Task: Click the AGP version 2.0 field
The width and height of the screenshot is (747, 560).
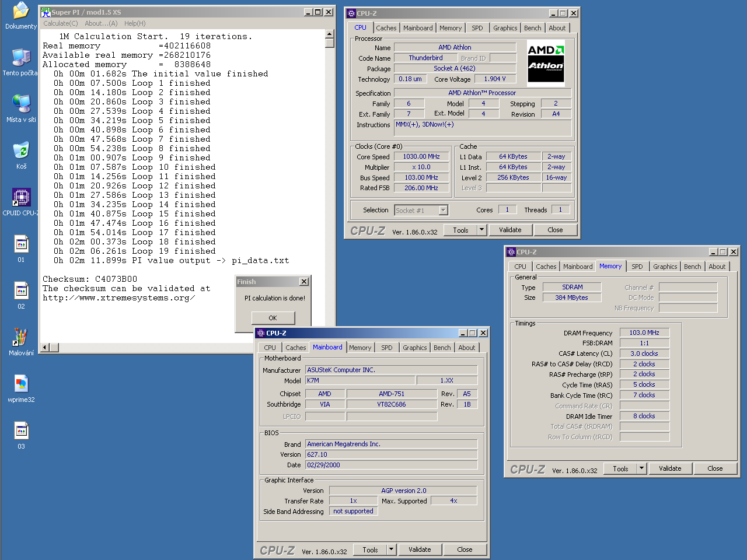Action: [x=403, y=491]
